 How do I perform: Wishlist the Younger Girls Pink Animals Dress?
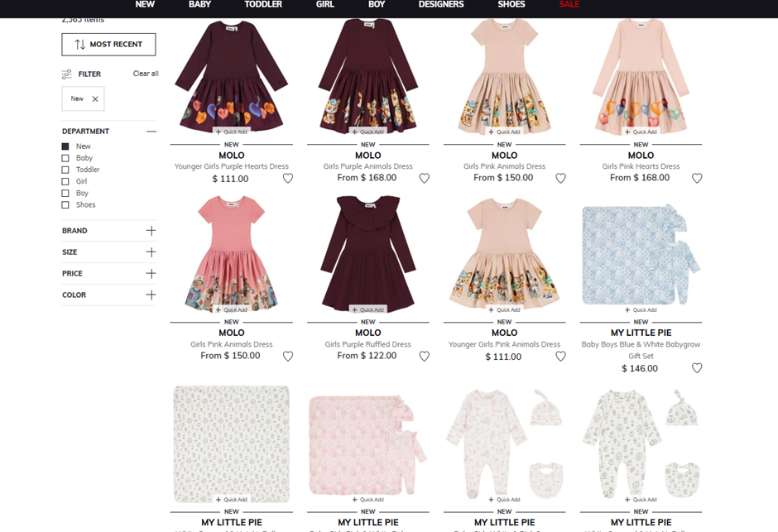click(560, 357)
